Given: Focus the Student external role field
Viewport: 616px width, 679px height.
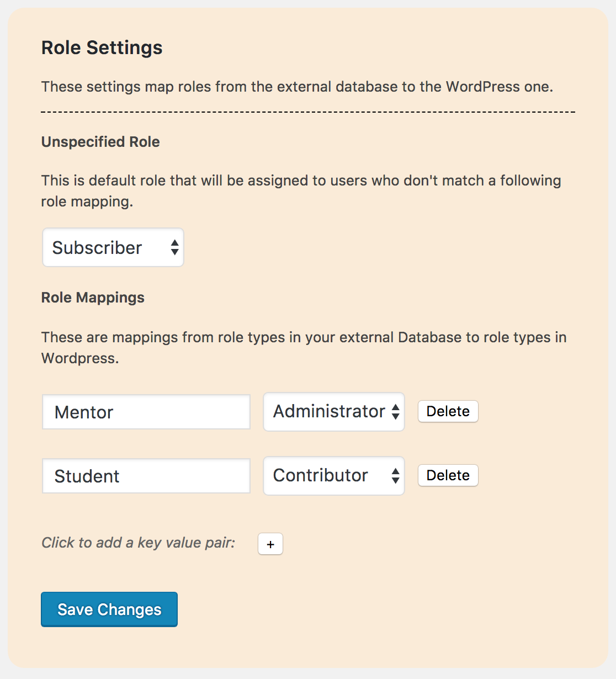Looking at the screenshot, I should pyautogui.click(x=146, y=476).
